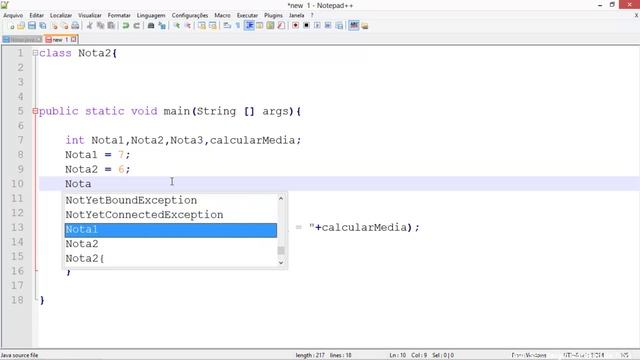This screenshot has width=640, height=360.
Task: Open the Plugins menu
Action: [273, 15]
